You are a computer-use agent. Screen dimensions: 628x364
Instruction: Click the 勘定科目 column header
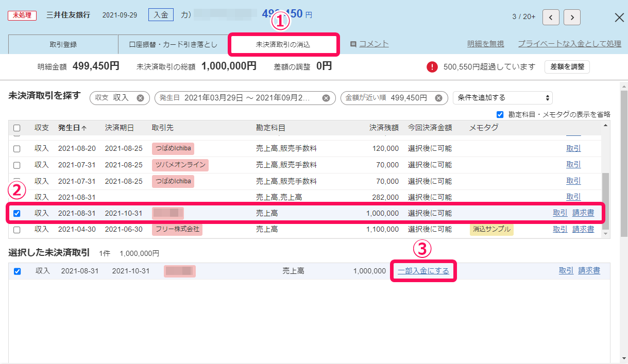coord(270,128)
